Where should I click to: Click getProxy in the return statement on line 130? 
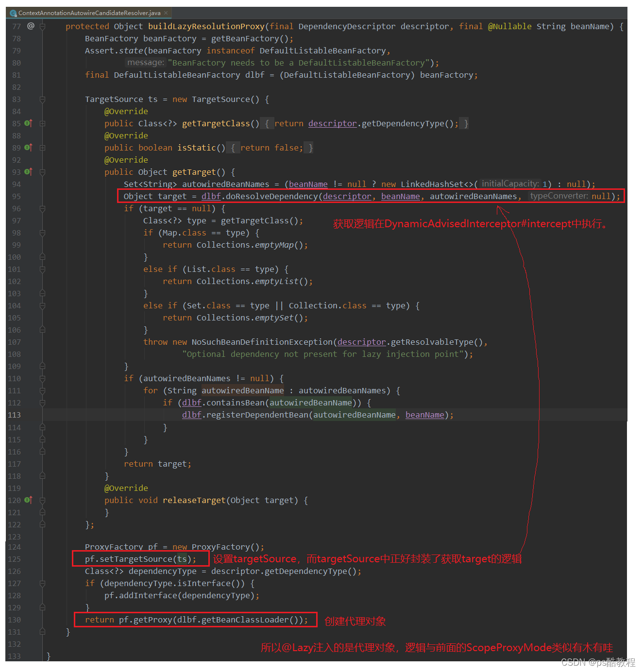coord(153,620)
